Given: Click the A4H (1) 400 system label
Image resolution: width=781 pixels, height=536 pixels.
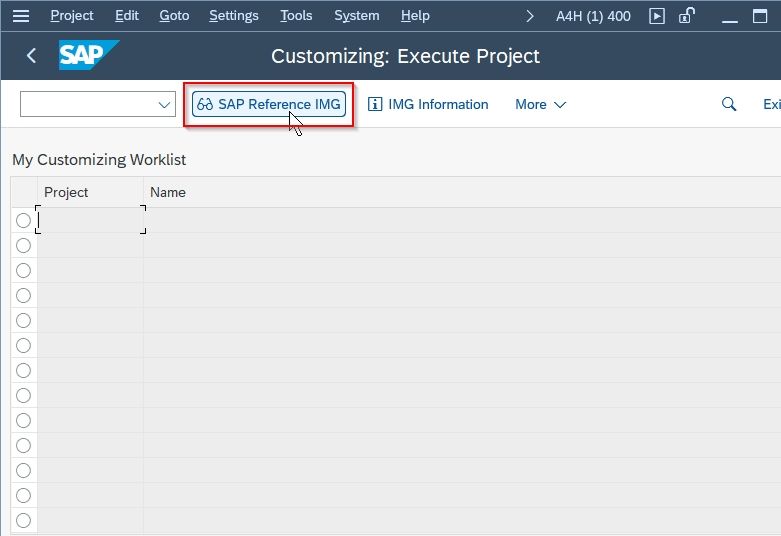Looking at the screenshot, I should [x=593, y=16].
